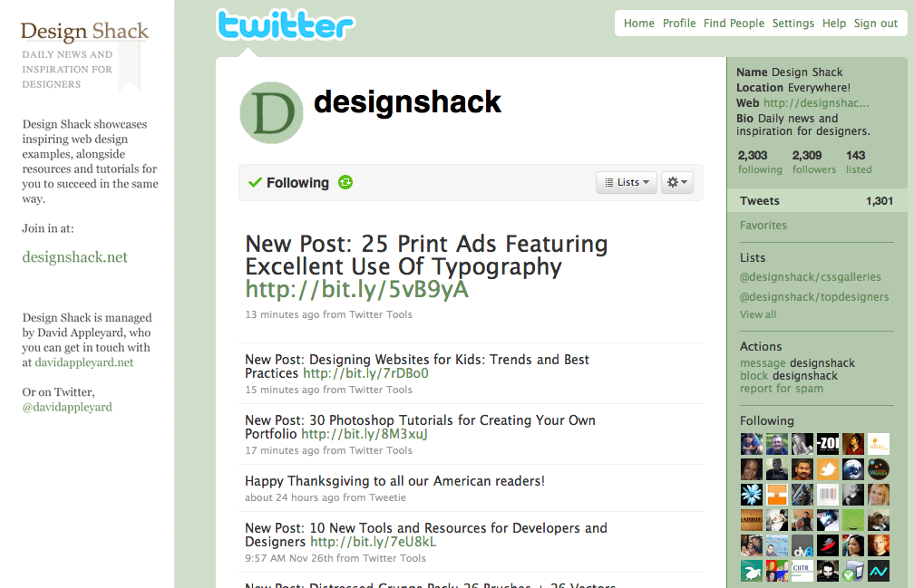Open the designshac... web link in profile
The width and height of the screenshot is (914, 588).
(x=816, y=103)
